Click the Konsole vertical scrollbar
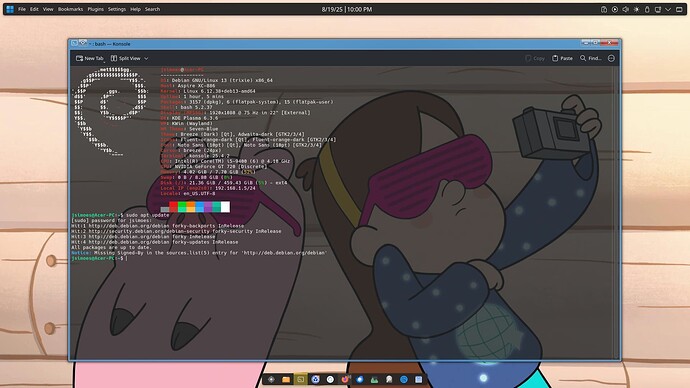The width and height of the screenshot is (690, 388). coord(616,212)
